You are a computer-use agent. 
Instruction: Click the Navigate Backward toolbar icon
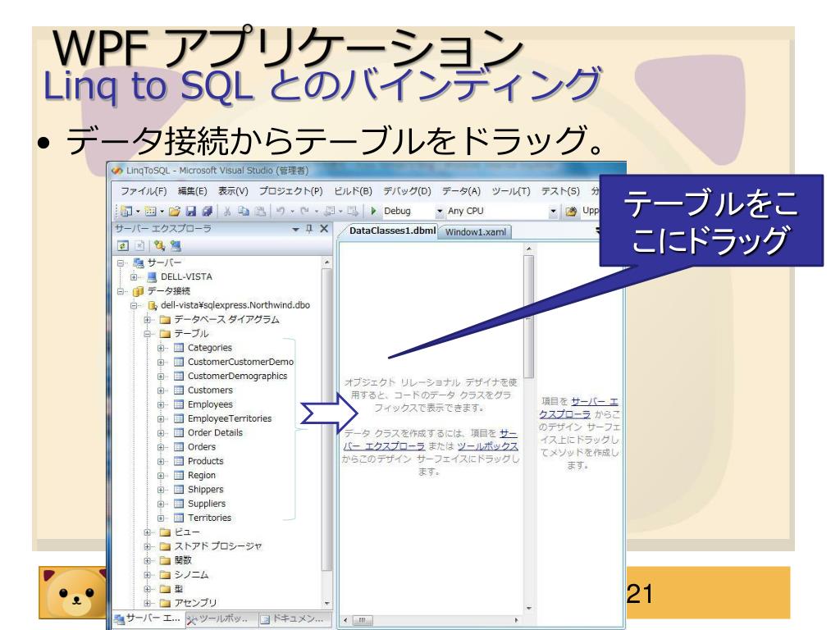coord(330,211)
